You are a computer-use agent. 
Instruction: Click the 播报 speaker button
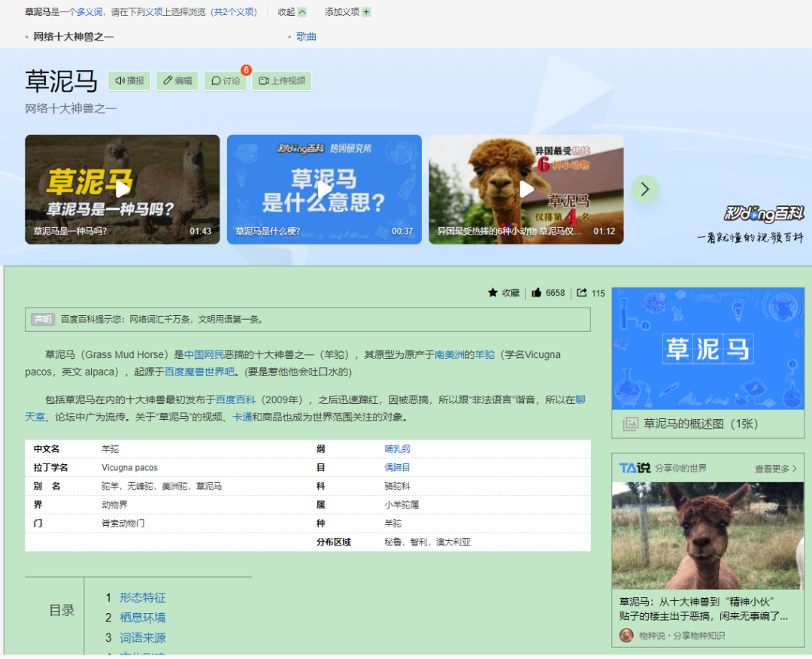tap(129, 80)
